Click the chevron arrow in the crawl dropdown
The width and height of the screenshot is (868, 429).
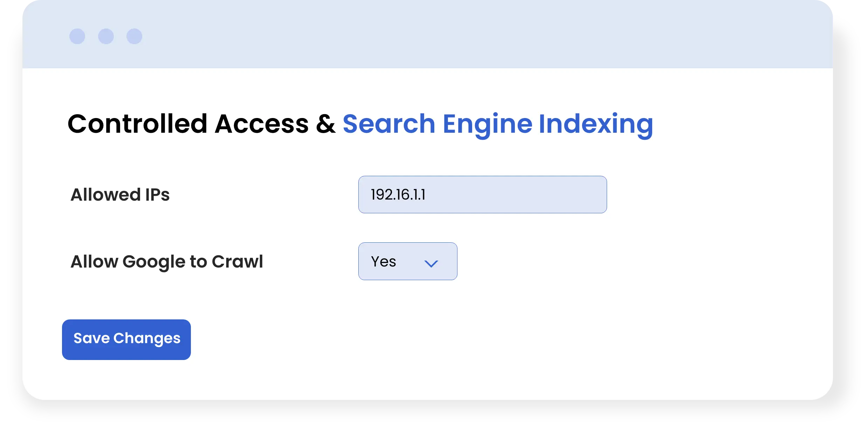click(x=431, y=263)
